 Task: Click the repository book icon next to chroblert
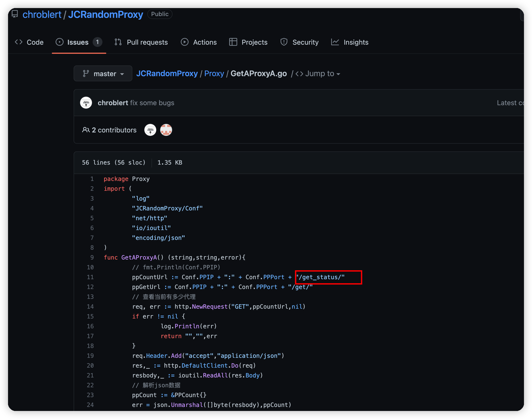pyautogui.click(x=15, y=14)
